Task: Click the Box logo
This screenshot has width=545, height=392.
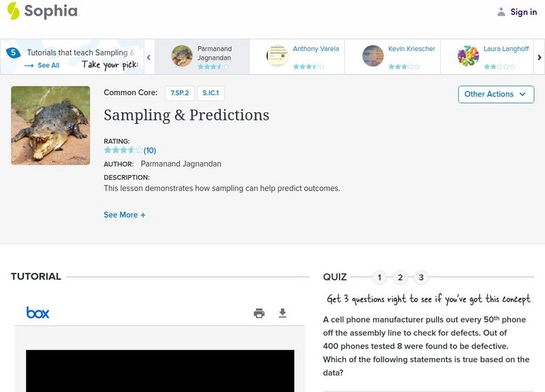Action: (37, 313)
